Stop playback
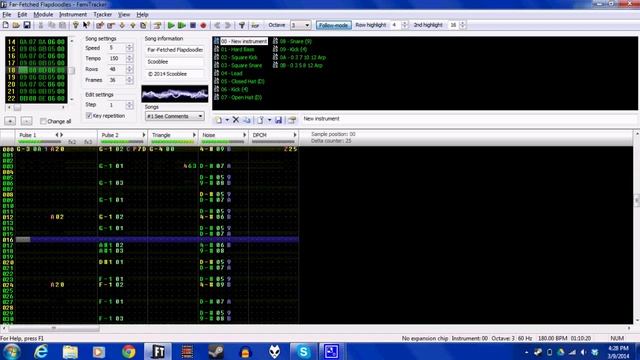 (193, 25)
